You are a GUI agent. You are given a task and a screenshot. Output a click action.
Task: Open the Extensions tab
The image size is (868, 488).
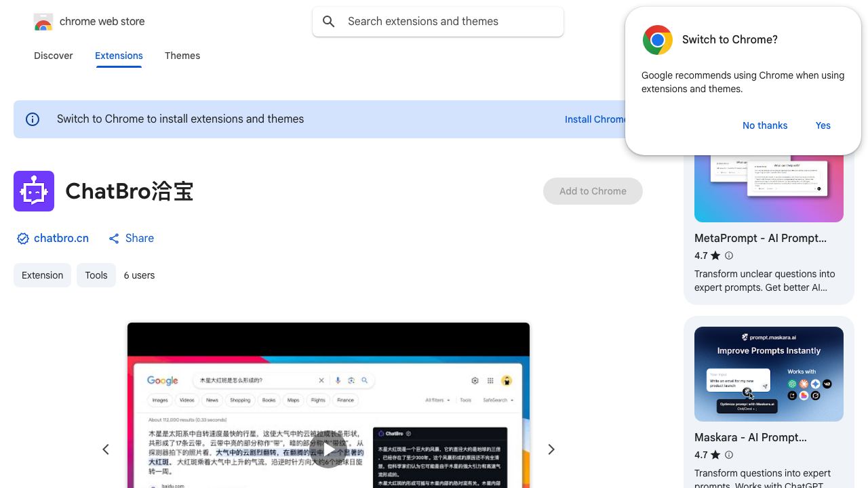(x=119, y=56)
